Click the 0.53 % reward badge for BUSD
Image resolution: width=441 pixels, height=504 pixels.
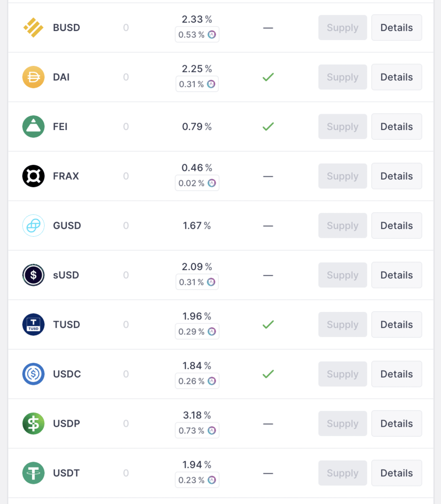click(197, 35)
